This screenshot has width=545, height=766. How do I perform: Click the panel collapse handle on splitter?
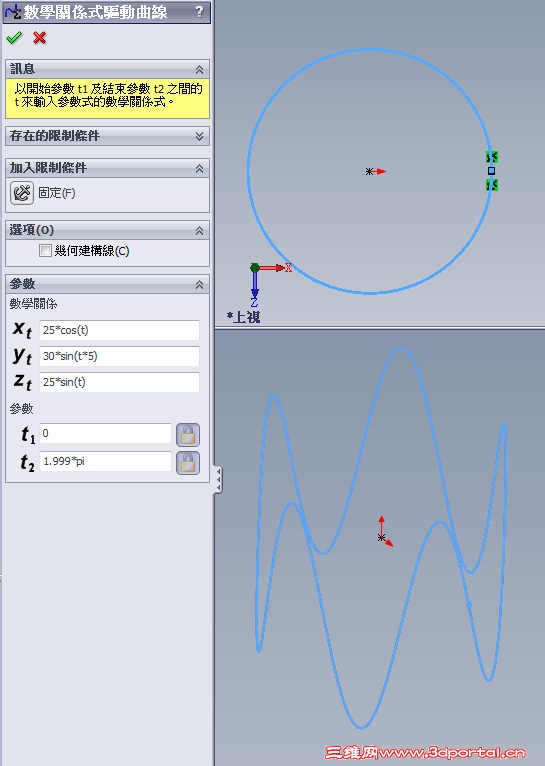(218, 480)
